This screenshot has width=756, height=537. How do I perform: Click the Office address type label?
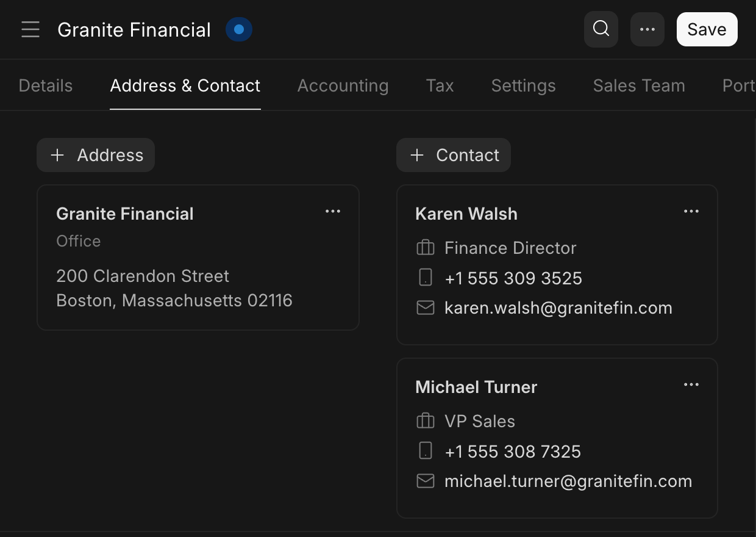[79, 241]
